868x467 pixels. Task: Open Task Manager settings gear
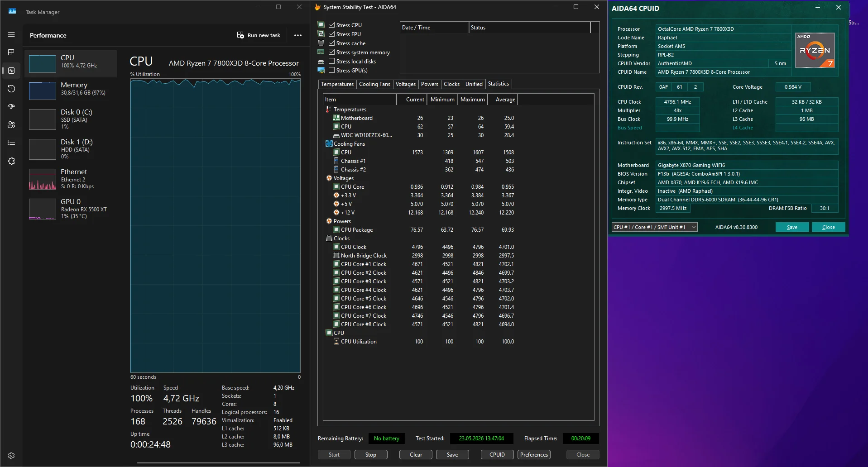pyautogui.click(x=11, y=456)
